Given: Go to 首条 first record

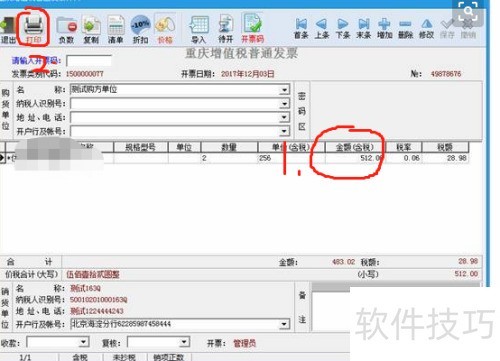Looking at the screenshot, I should click(x=301, y=28).
